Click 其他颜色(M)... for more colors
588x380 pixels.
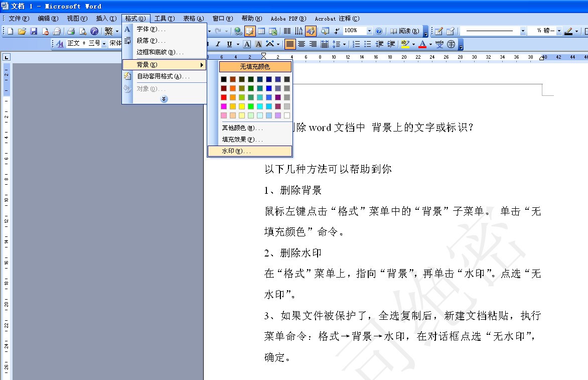point(249,128)
